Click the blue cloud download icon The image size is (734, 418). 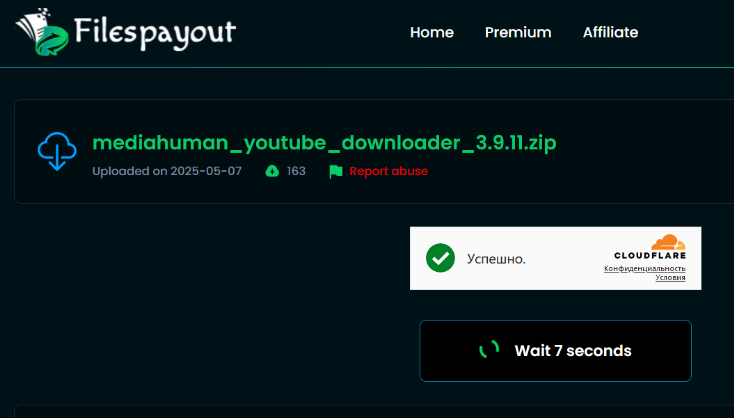point(57,151)
